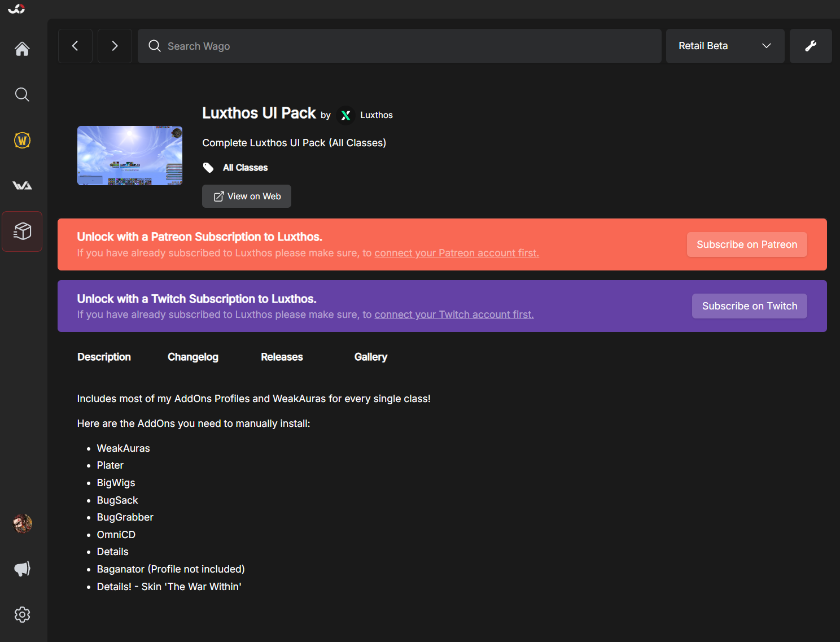The height and width of the screenshot is (642, 840).
Task: Click "Details! - Skin 'The War Within'" item
Action: pos(169,587)
